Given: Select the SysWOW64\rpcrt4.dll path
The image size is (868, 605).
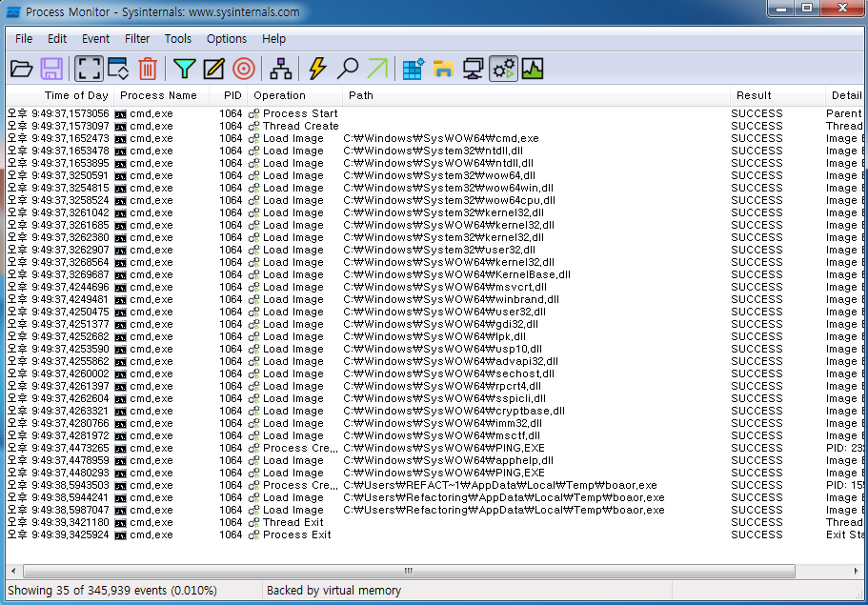Looking at the screenshot, I should (442, 386).
